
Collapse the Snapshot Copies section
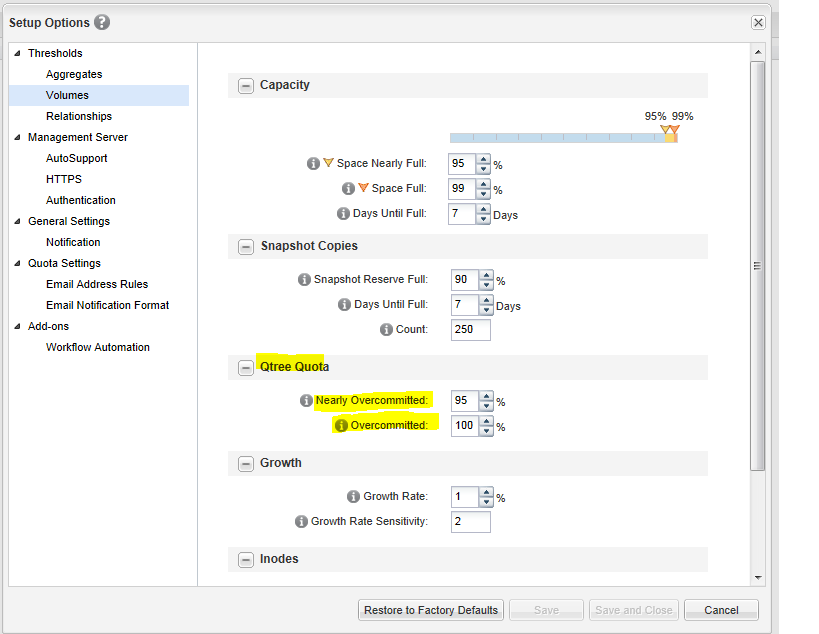[246, 246]
